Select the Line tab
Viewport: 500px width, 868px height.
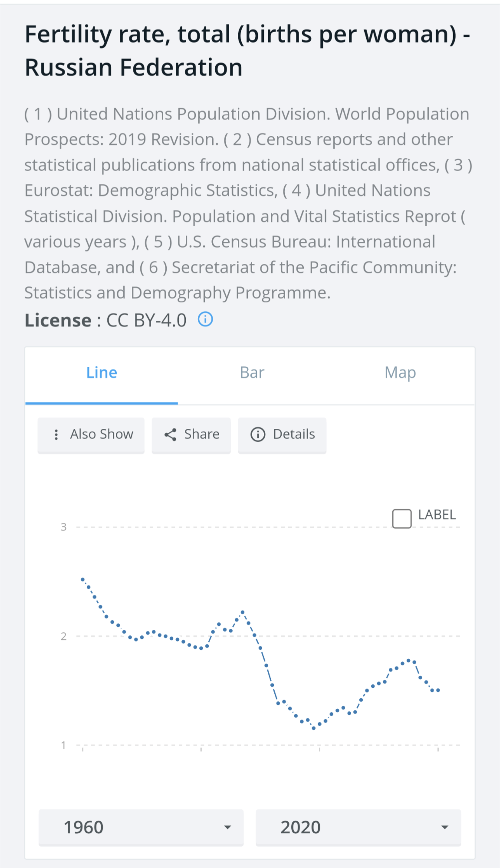point(102,373)
